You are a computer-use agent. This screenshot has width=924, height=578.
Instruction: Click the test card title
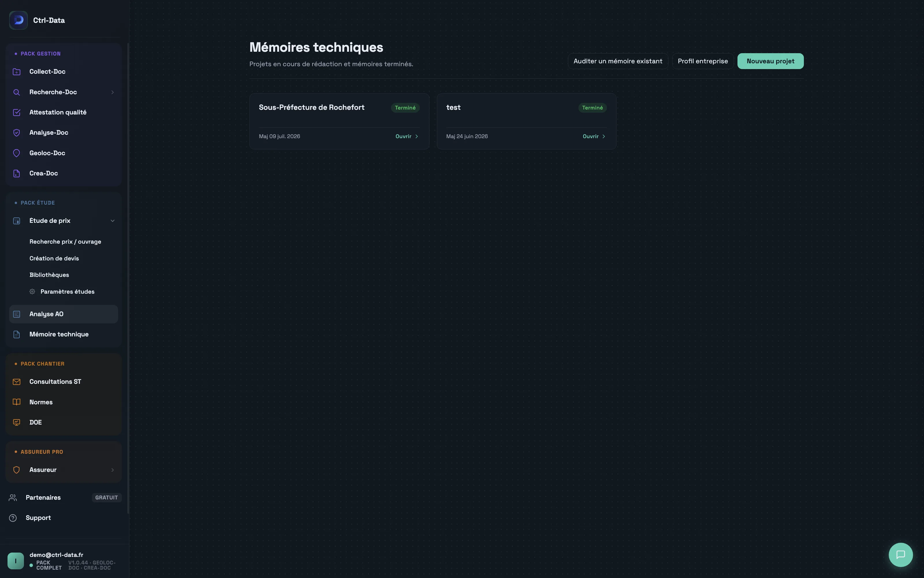pos(453,108)
